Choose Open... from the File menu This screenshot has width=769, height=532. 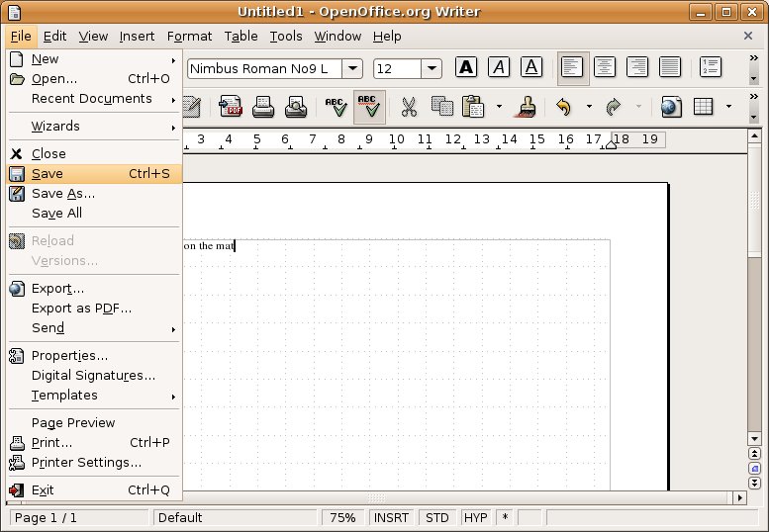[95, 79]
